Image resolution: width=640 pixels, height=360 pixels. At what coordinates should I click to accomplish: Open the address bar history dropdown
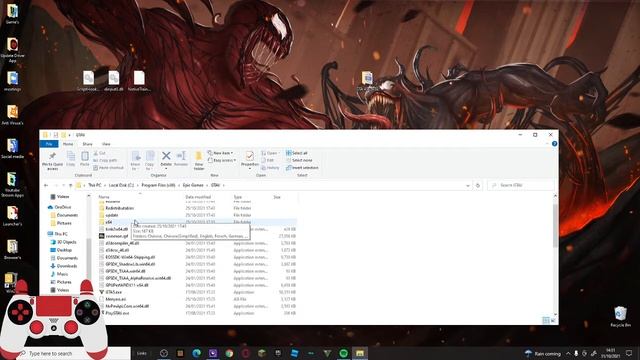click(468, 185)
